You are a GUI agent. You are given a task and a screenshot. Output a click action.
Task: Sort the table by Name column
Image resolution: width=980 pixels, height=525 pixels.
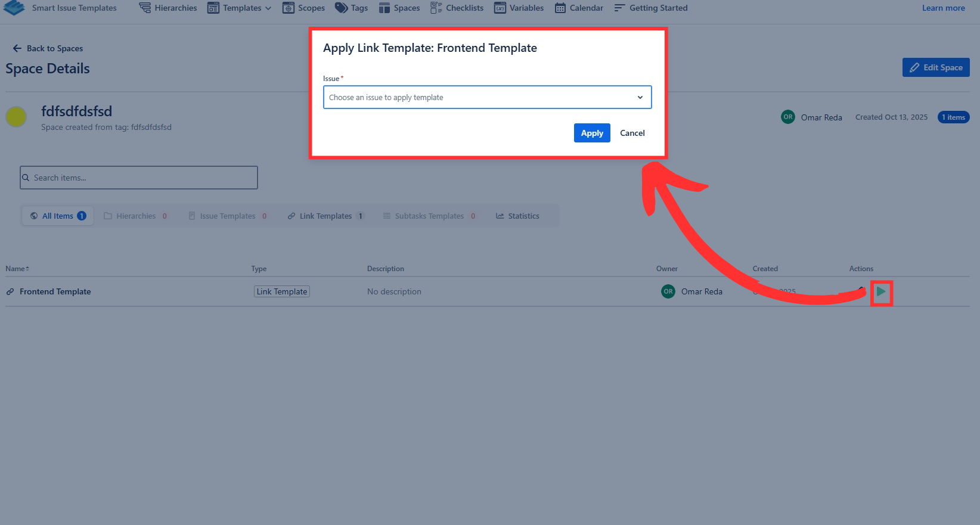(x=17, y=269)
